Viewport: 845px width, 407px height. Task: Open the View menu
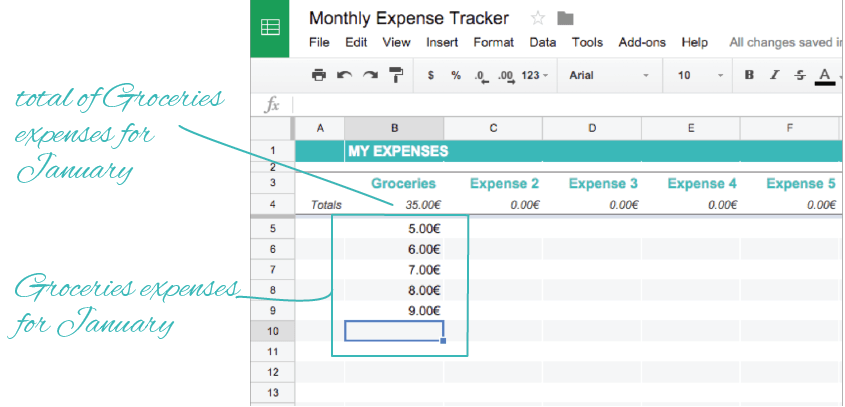point(397,43)
